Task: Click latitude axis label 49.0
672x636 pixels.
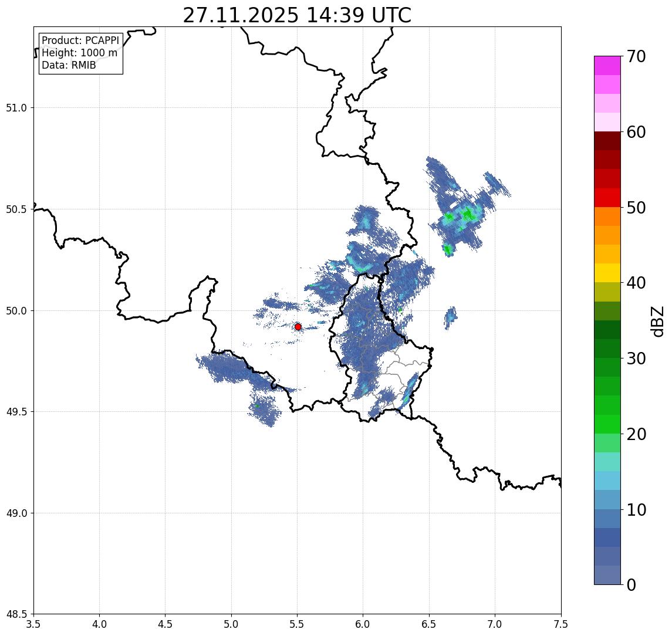Action: coord(16,513)
